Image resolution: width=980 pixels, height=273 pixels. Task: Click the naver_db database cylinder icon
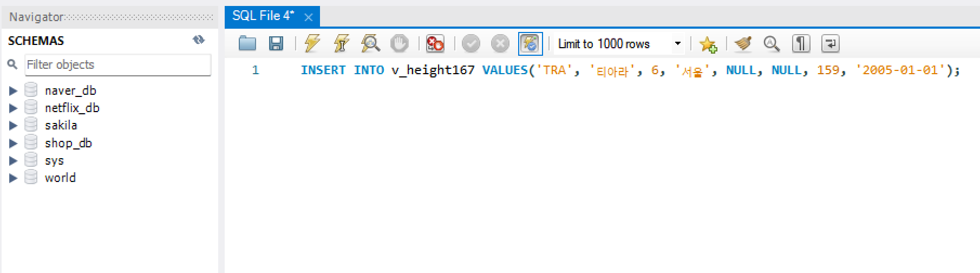[31, 90]
